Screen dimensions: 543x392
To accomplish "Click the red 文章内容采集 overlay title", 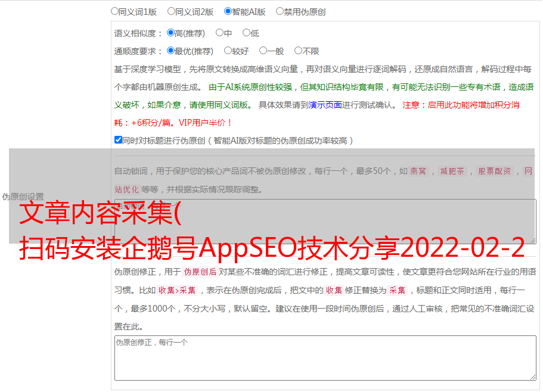I will click(100, 214).
